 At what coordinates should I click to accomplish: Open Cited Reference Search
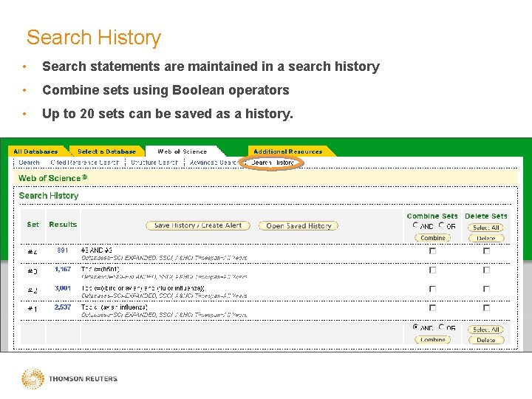coord(85,163)
